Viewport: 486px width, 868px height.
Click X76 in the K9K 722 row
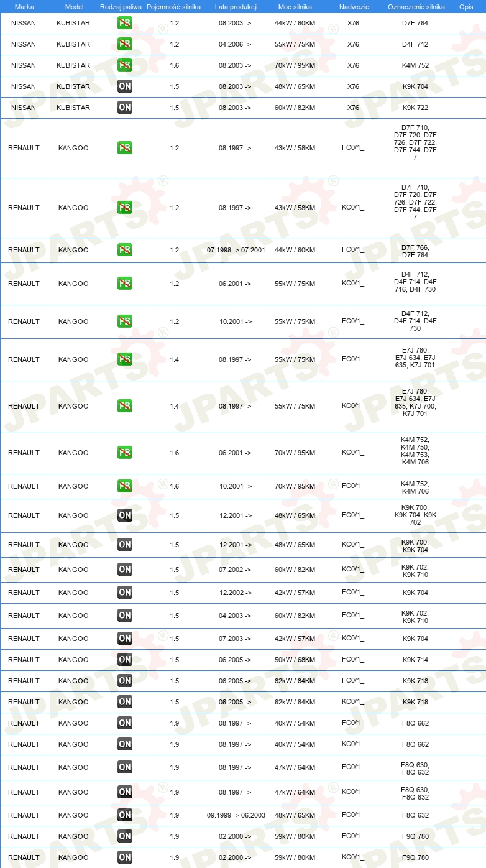(353, 108)
